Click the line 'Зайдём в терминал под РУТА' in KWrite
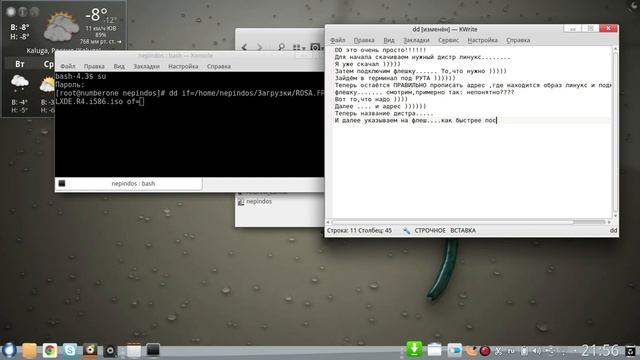The height and width of the screenshot is (360, 640). point(394,78)
